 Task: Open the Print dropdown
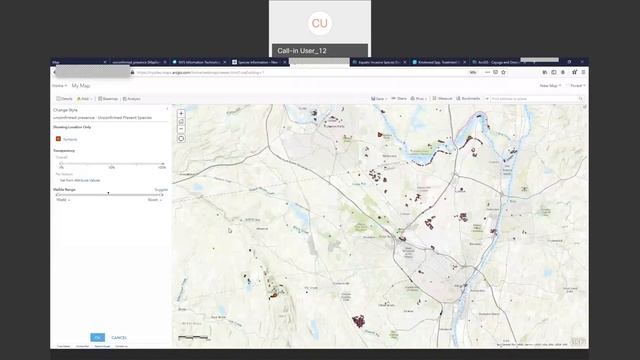pyautogui.click(x=419, y=99)
